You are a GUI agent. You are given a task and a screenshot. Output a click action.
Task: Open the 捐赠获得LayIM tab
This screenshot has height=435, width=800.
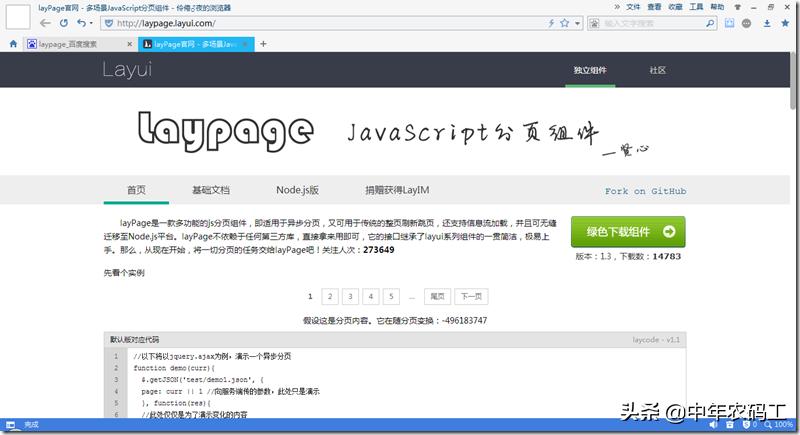coord(397,190)
